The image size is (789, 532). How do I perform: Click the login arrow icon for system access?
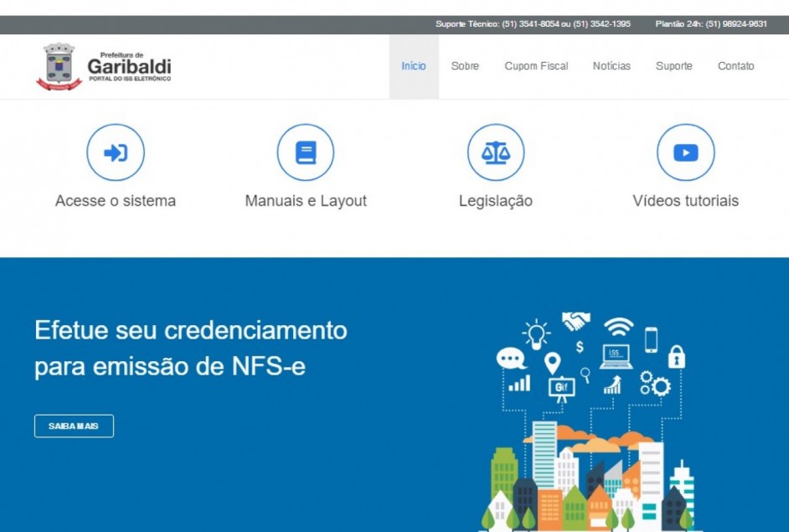(x=116, y=152)
